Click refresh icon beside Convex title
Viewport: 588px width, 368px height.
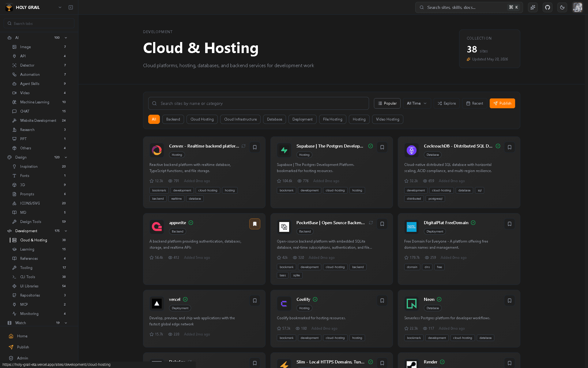tap(243, 146)
